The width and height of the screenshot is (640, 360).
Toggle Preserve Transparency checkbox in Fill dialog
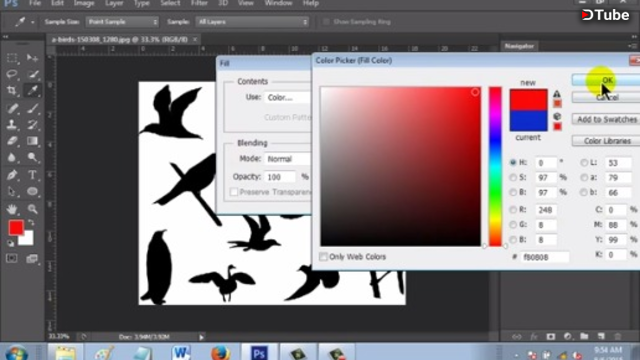tap(234, 192)
